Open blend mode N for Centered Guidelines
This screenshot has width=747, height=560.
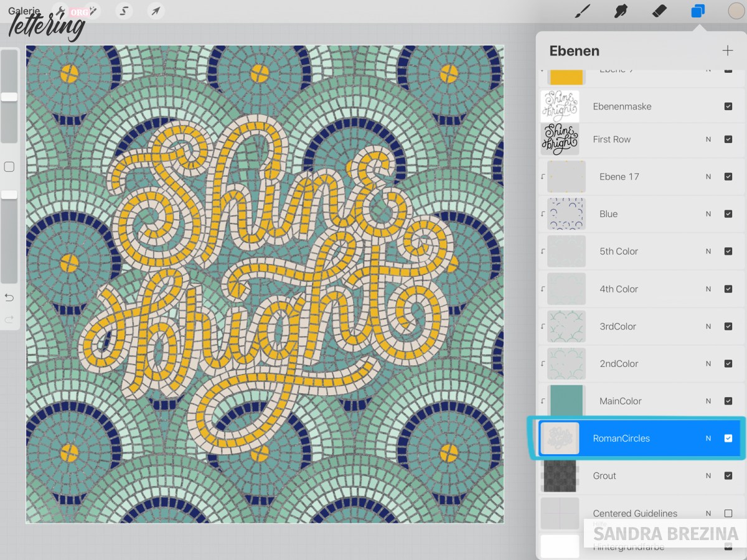tap(708, 513)
